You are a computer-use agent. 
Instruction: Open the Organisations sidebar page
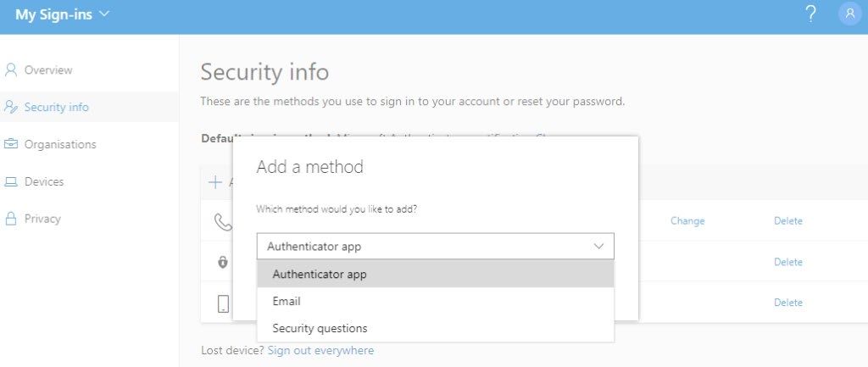click(x=60, y=145)
